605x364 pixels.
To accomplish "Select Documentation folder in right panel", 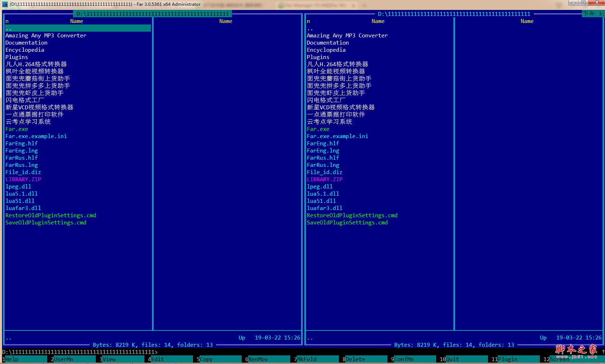I will [x=328, y=43].
